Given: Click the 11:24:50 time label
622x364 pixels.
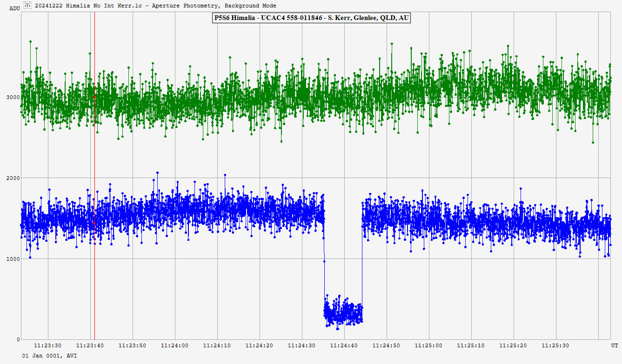Looking at the screenshot, I should point(387,345).
